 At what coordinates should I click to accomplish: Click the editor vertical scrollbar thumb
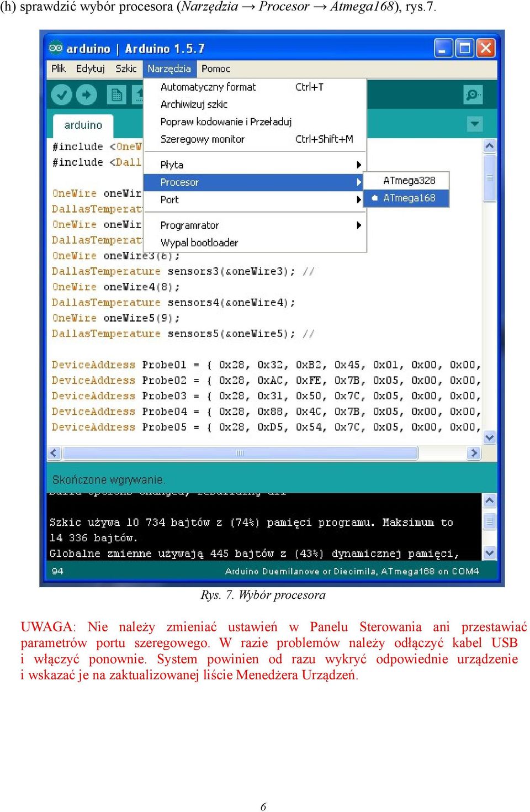click(x=489, y=178)
